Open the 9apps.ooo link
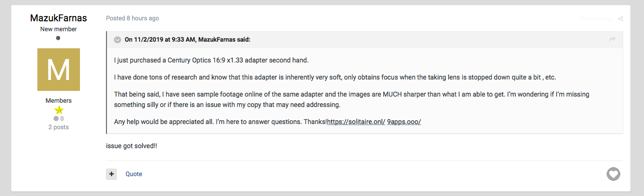The height and width of the screenshot is (196, 644). (404, 122)
